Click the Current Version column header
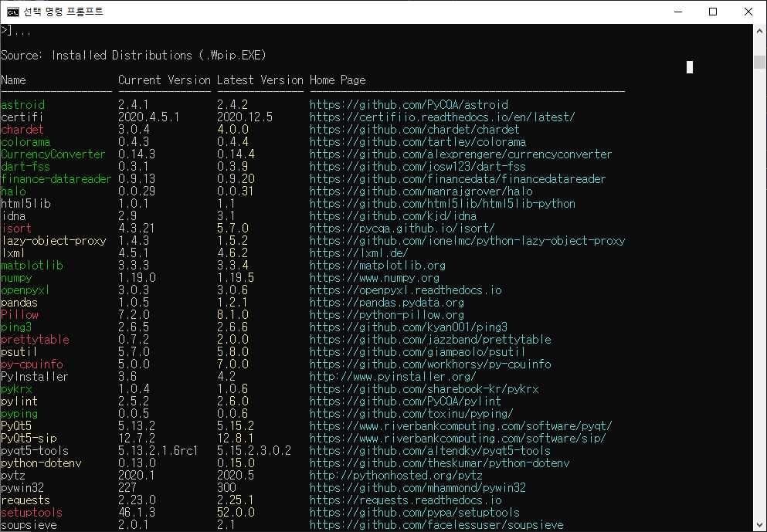This screenshot has width=767, height=532. point(165,80)
